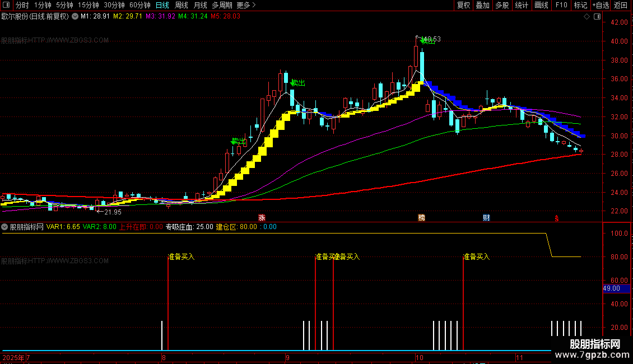Screen dimensions: 633x364
Task: Click the 歌尔股份 stock title
Action: click(x=35, y=17)
